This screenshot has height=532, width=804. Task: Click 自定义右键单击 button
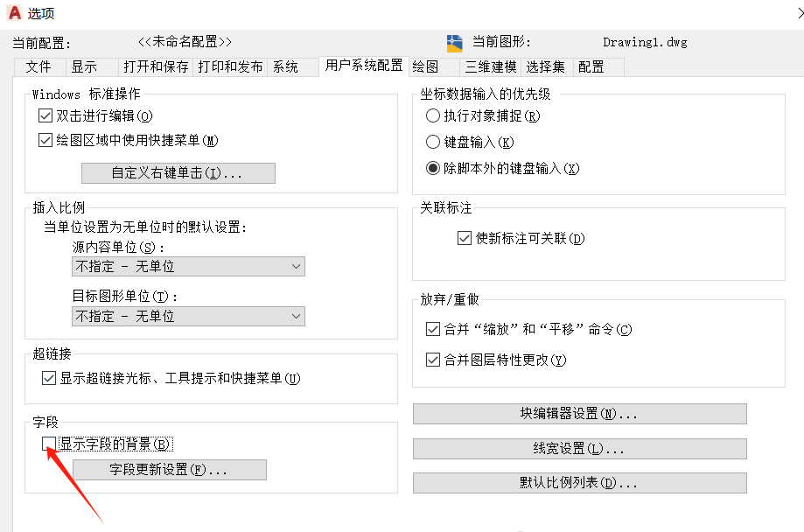pos(178,173)
